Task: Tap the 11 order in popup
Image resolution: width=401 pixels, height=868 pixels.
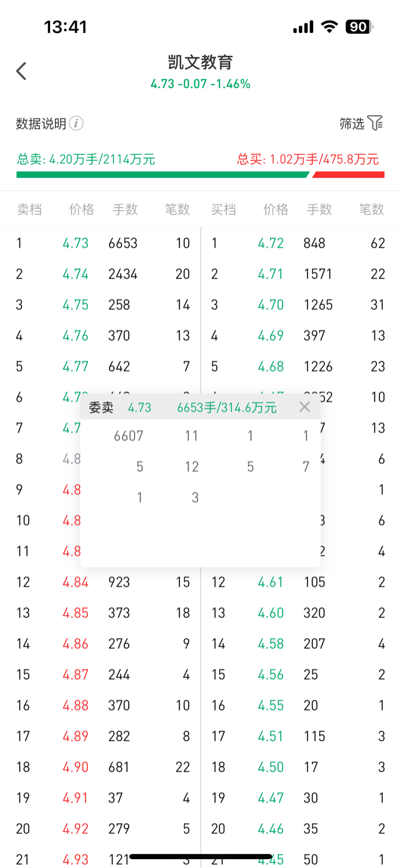Action: 192,436
